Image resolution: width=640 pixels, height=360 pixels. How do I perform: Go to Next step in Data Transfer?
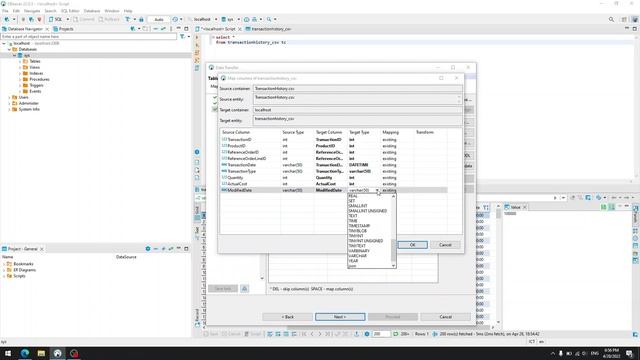(340, 317)
